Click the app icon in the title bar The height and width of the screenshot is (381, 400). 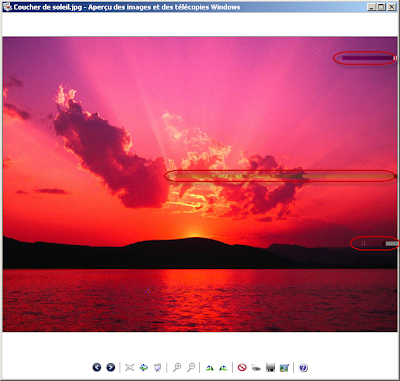(x=8, y=7)
